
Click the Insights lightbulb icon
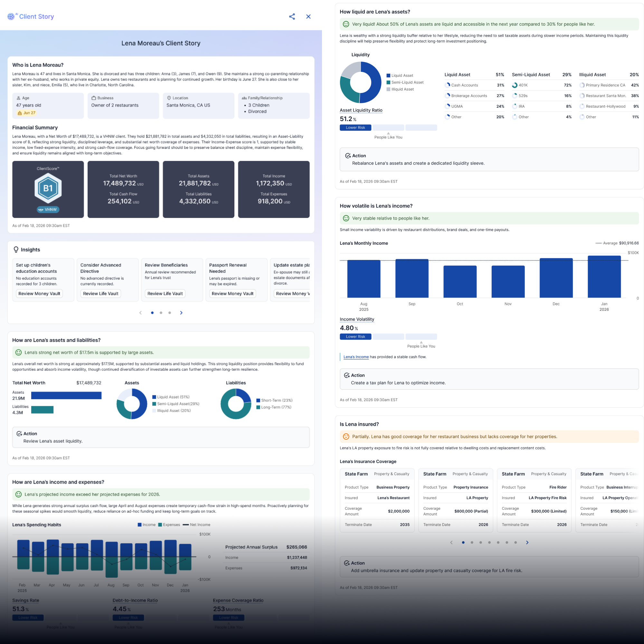point(16,250)
